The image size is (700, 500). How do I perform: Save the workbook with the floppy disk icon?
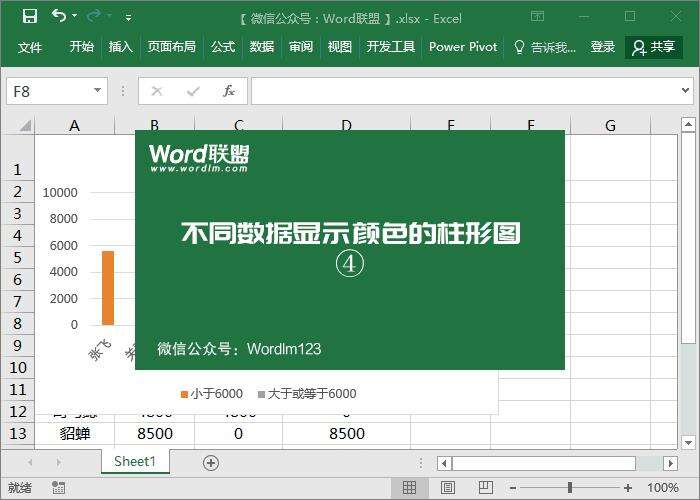coord(30,17)
